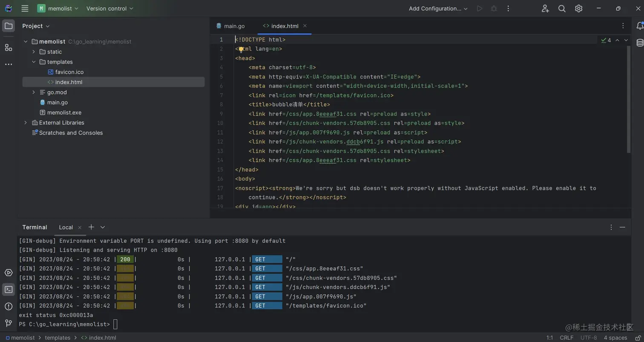Image resolution: width=644 pixels, height=342 pixels.
Task: Click the "exit status 0xc000013a" terminal line
Action: pos(56,315)
